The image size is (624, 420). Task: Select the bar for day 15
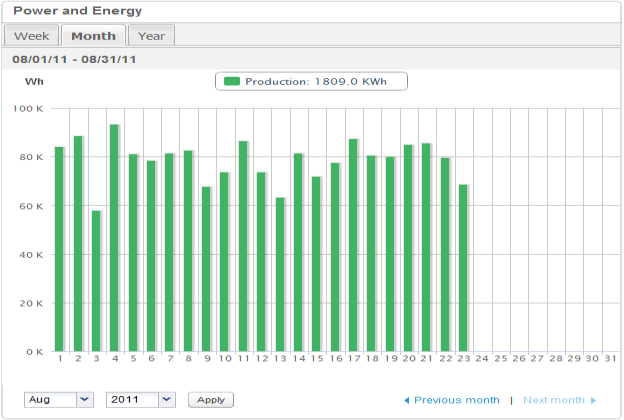316,264
